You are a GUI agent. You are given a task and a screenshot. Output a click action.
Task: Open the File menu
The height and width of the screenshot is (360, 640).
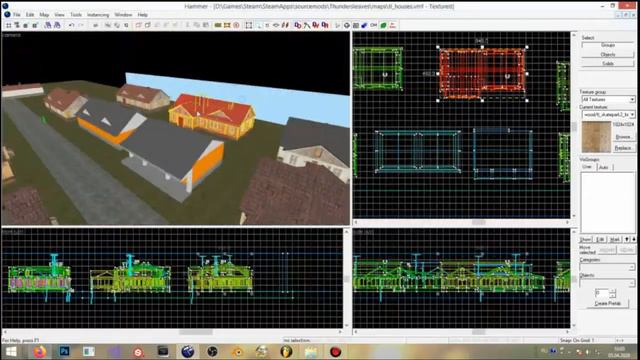[16, 15]
